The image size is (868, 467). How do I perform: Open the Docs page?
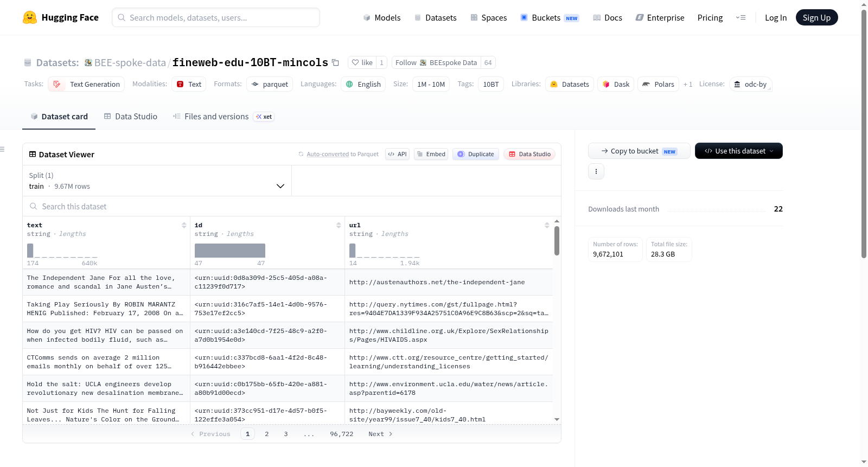click(608, 18)
